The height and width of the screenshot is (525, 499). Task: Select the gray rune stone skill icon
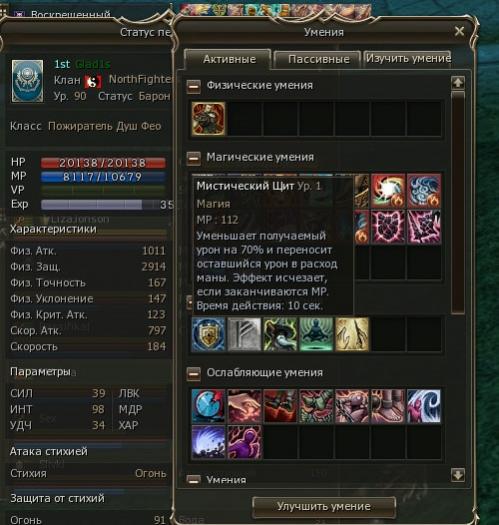(244, 334)
